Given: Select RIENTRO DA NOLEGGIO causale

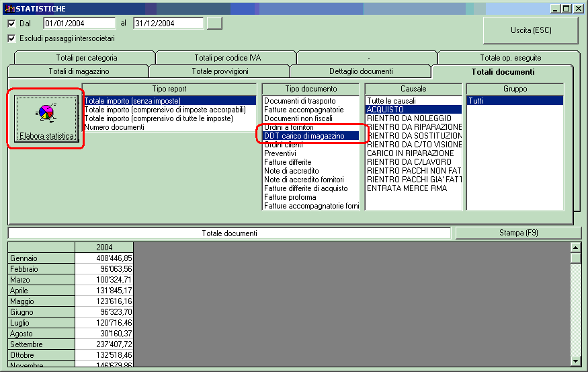Looking at the screenshot, I should [414, 118].
